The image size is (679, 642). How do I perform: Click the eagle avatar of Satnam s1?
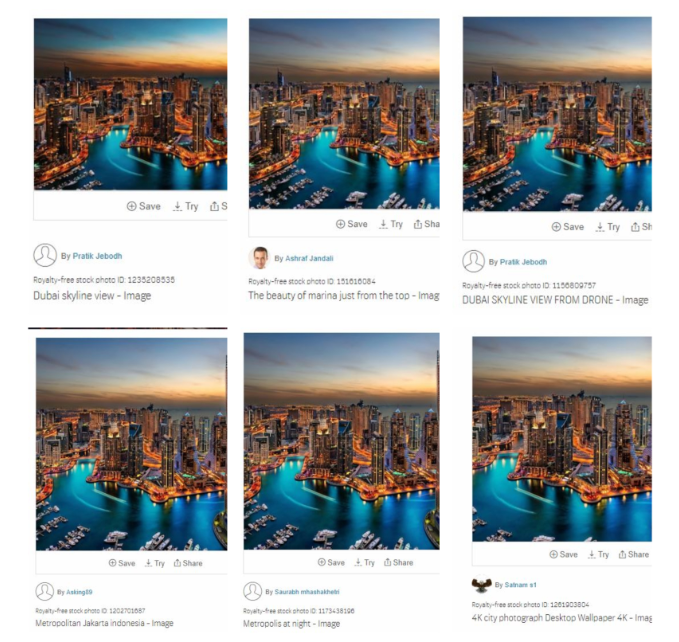482,584
